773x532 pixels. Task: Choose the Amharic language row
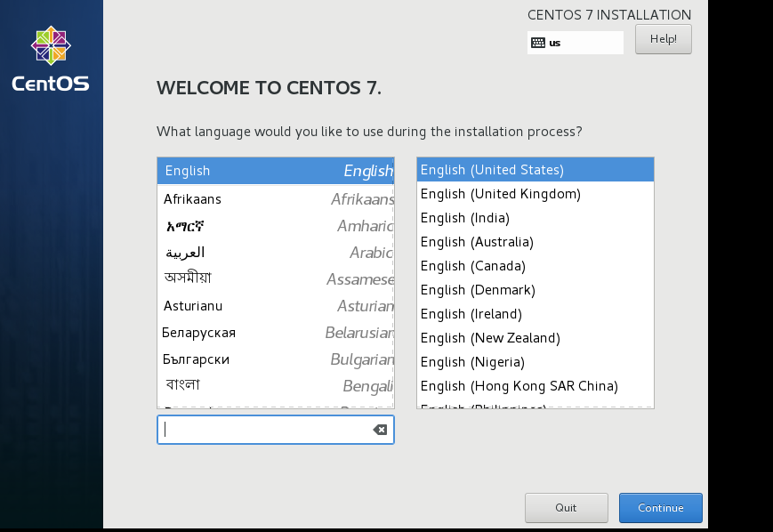(276, 226)
